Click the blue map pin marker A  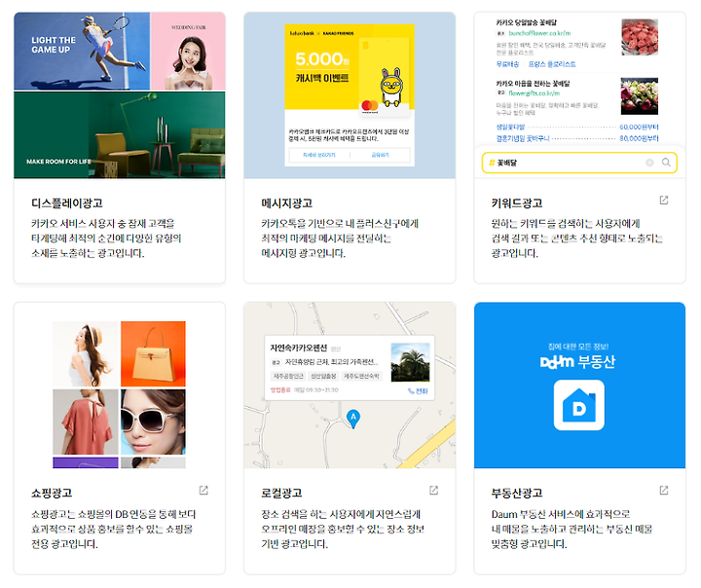[353, 419]
